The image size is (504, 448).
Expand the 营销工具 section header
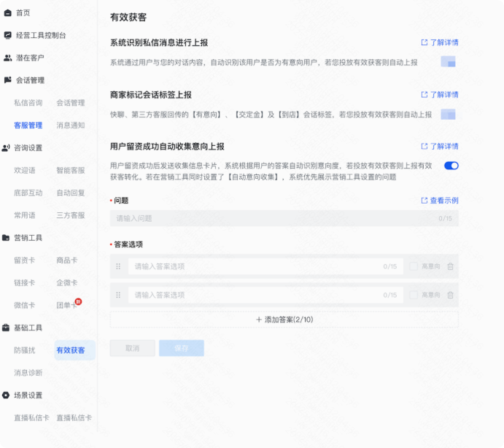click(28, 238)
